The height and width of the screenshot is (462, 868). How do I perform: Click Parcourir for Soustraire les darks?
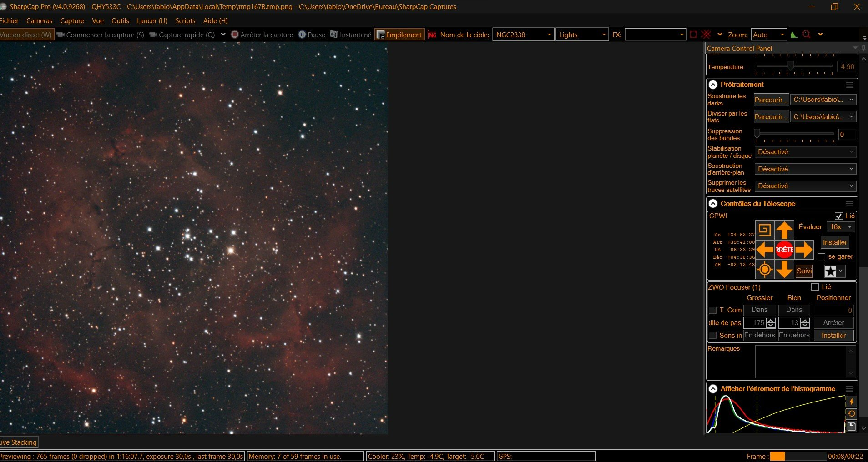771,100
